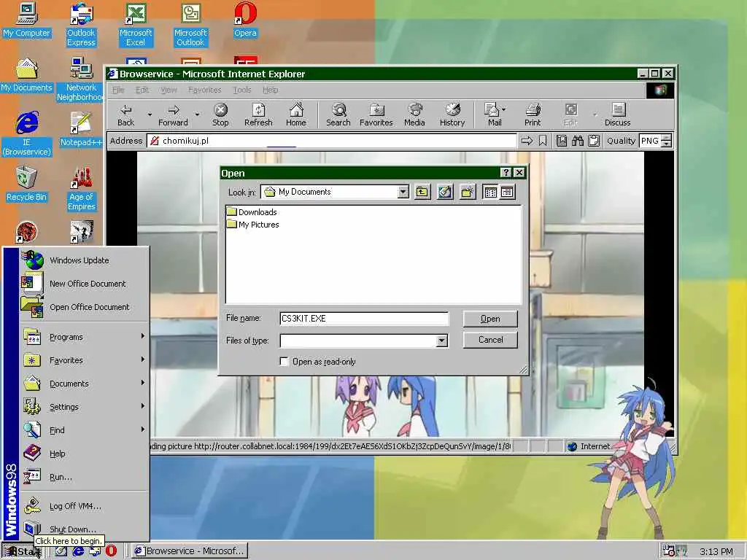
Task: Click the Discuss toolbar icon
Action: click(617, 115)
